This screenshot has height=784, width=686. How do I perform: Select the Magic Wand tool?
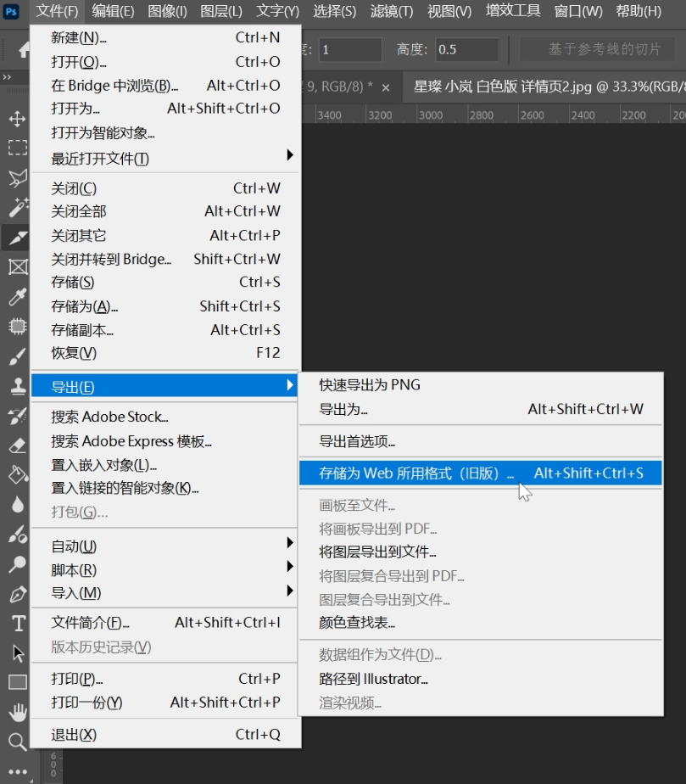pyautogui.click(x=17, y=207)
